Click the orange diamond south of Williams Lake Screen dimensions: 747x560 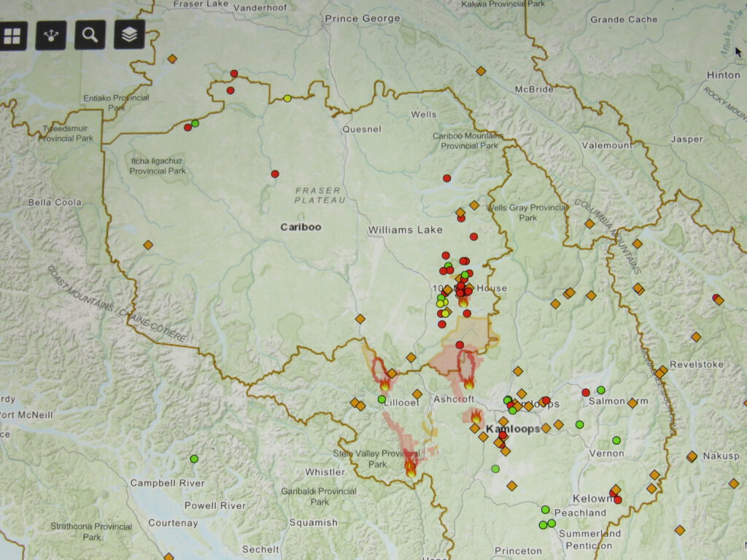pos(360,319)
